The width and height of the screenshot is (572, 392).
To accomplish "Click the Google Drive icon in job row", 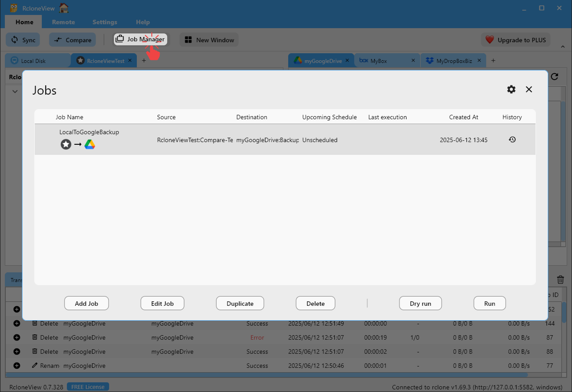I will pos(90,144).
